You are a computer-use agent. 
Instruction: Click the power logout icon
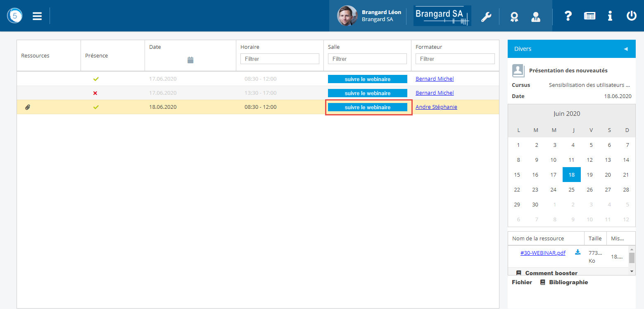tap(631, 16)
